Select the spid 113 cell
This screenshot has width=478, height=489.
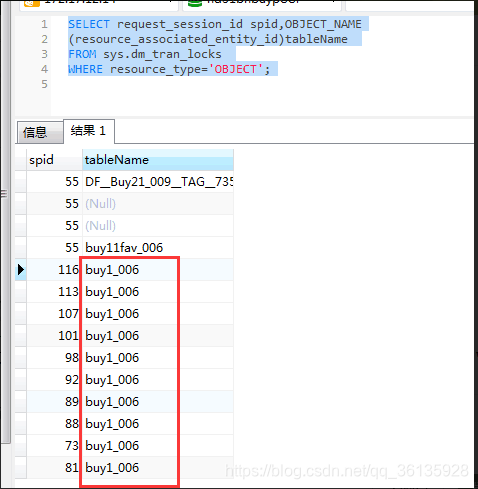coord(54,292)
